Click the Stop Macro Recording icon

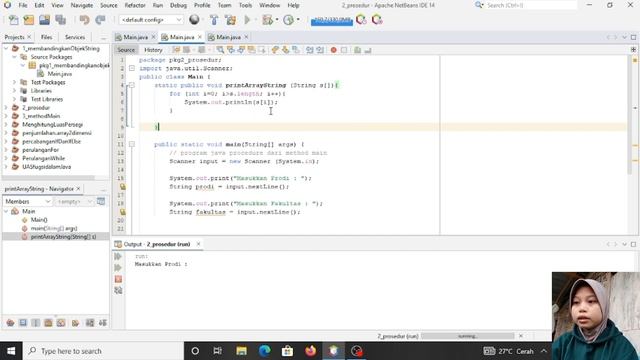click(344, 50)
